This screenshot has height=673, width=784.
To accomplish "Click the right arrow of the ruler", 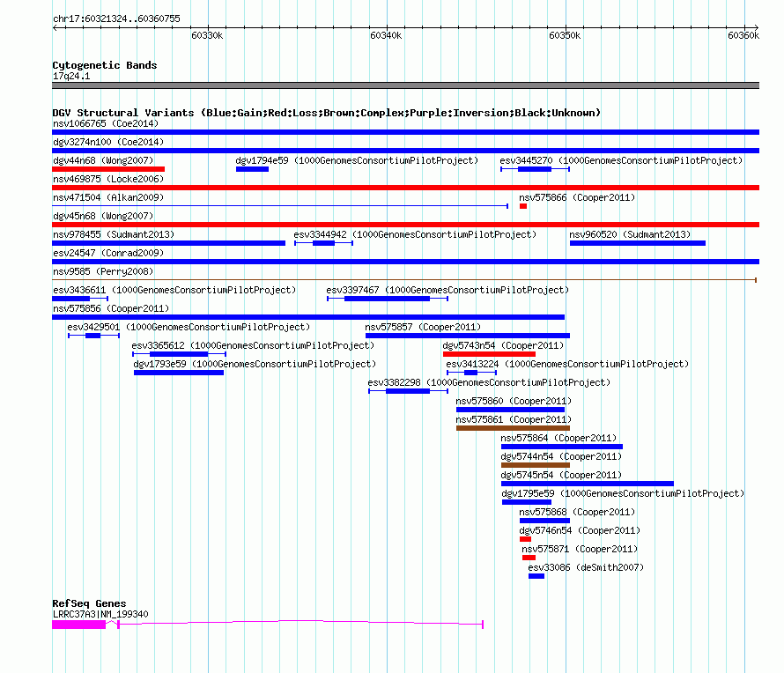I will (x=757, y=27).
